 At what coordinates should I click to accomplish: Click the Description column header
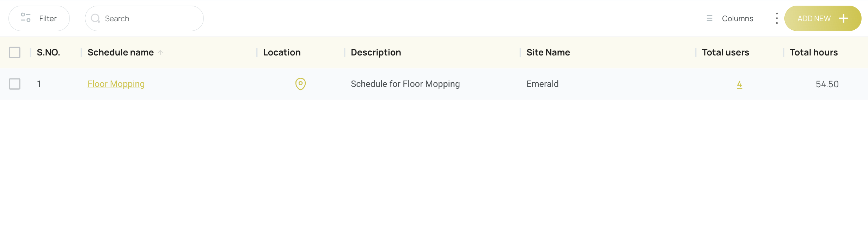(x=376, y=53)
